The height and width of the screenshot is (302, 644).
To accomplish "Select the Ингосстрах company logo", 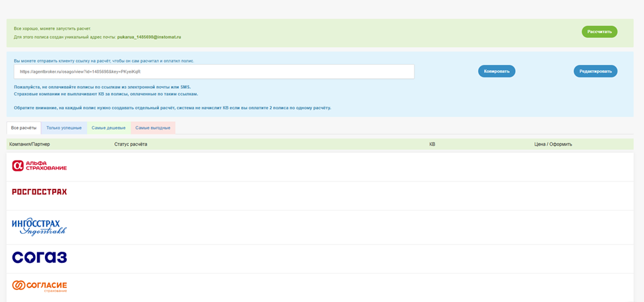I will click(x=39, y=226).
